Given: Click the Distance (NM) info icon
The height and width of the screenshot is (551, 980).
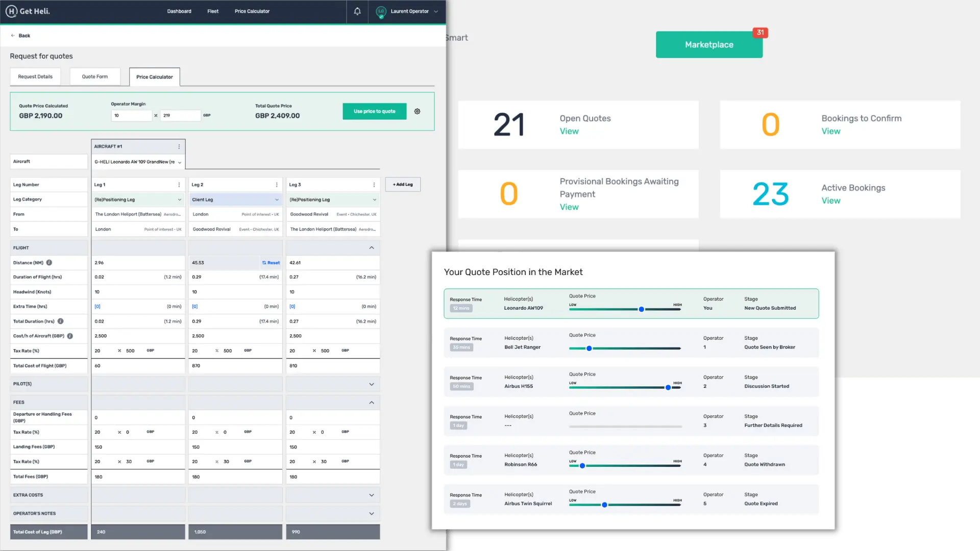Looking at the screenshot, I should tap(50, 263).
